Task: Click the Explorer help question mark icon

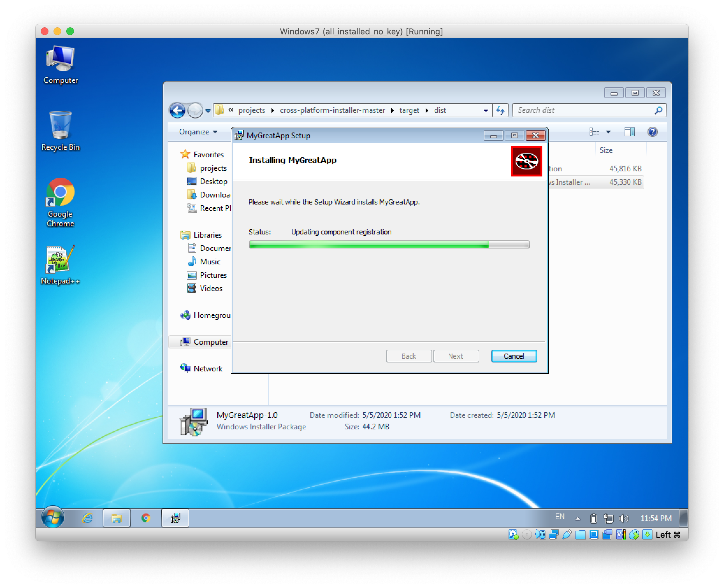Action: click(x=652, y=132)
